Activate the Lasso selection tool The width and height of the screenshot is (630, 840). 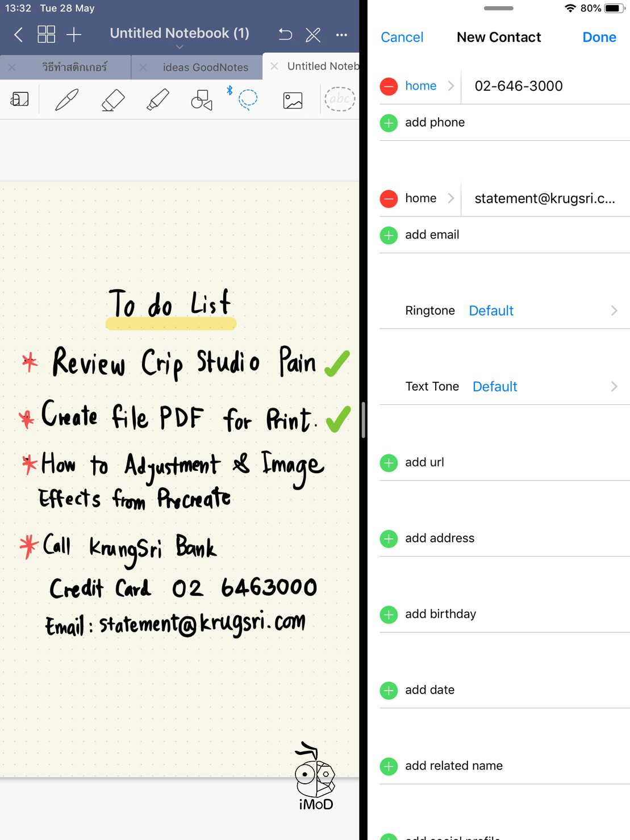[248, 100]
